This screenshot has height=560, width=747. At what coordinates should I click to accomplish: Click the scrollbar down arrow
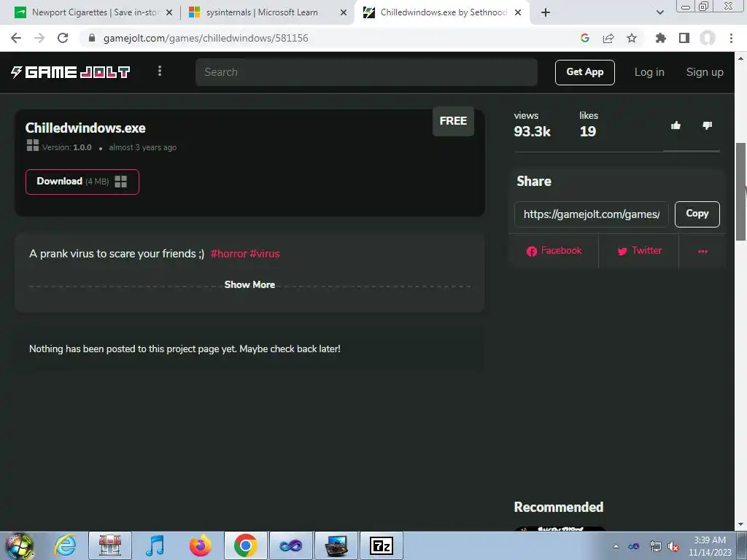coord(741,524)
